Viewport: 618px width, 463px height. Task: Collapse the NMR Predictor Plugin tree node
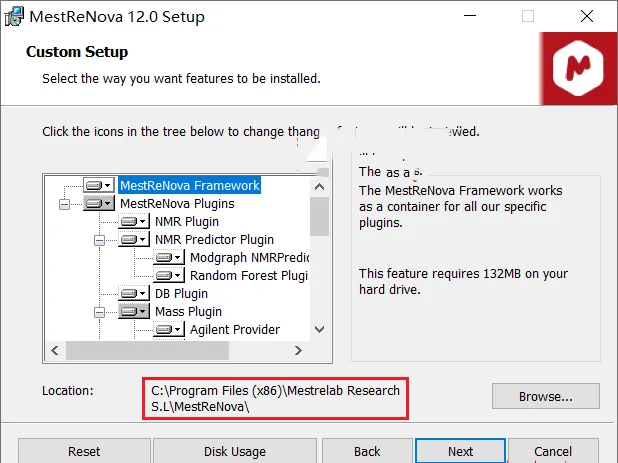pyautogui.click(x=99, y=240)
